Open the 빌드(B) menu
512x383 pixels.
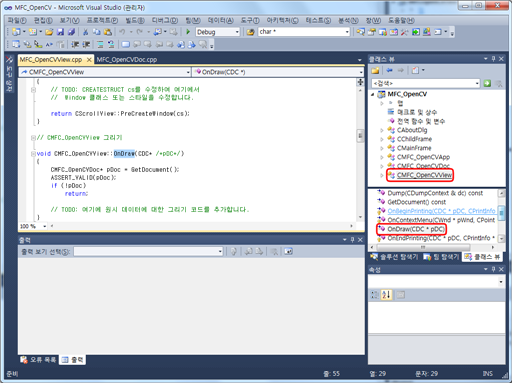[x=135, y=20]
